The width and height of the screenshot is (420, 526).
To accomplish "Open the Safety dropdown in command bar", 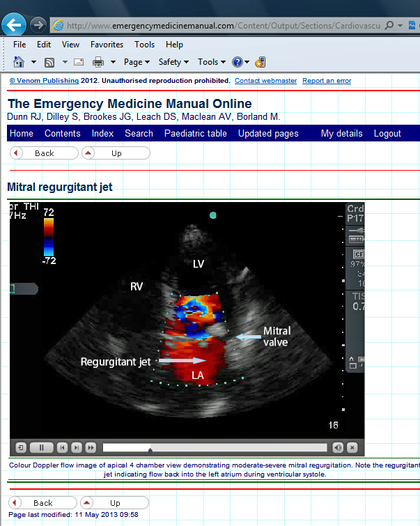I will [x=173, y=62].
